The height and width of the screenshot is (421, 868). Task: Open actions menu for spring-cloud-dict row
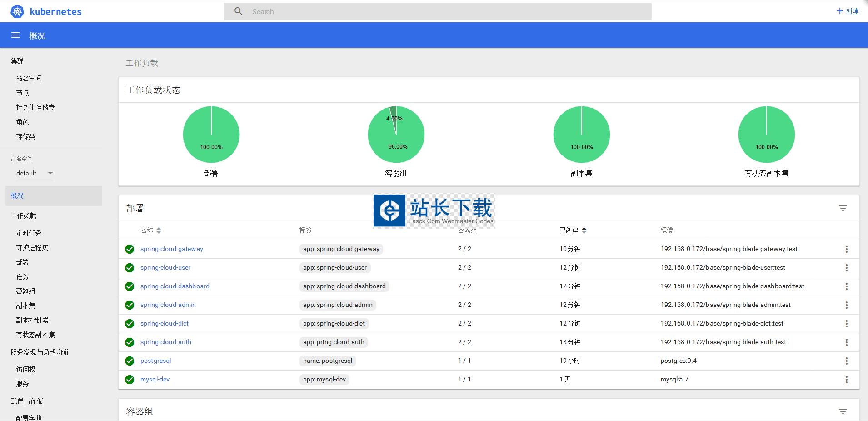pos(846,324)
